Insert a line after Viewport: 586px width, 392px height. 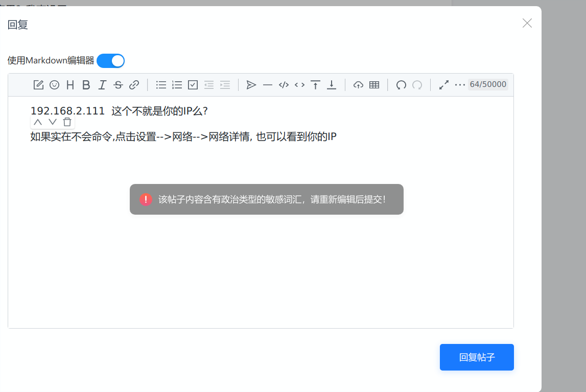coord(332,85)
